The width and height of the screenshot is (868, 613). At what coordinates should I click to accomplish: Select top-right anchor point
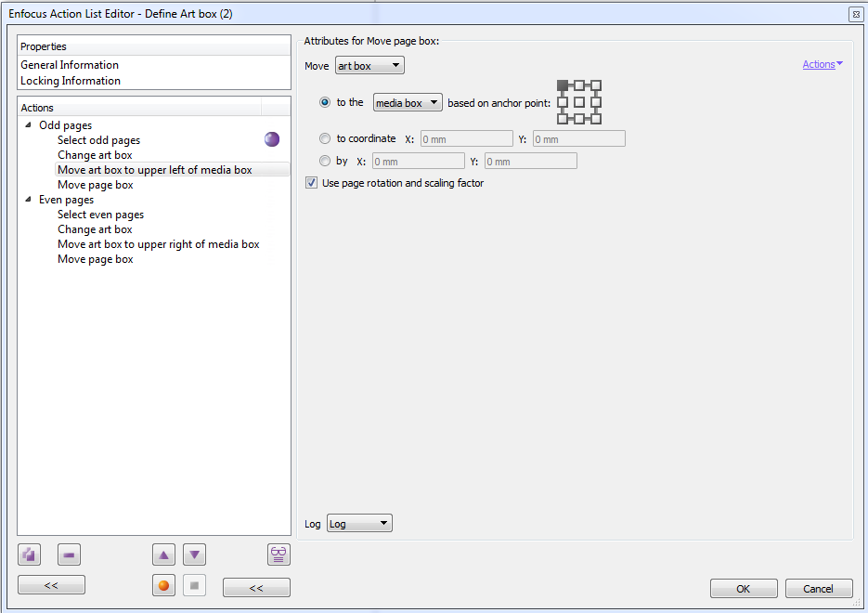tap(596, 85)
